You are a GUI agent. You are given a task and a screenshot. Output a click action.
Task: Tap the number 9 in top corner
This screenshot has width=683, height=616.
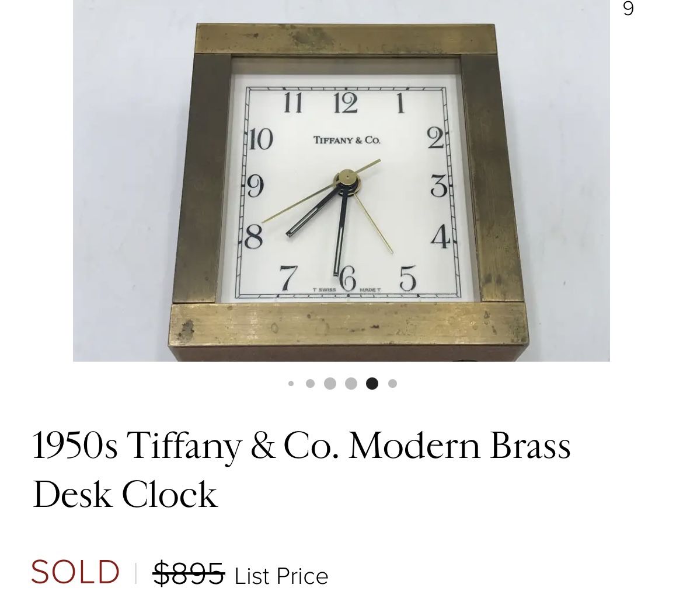pos(628,9)
